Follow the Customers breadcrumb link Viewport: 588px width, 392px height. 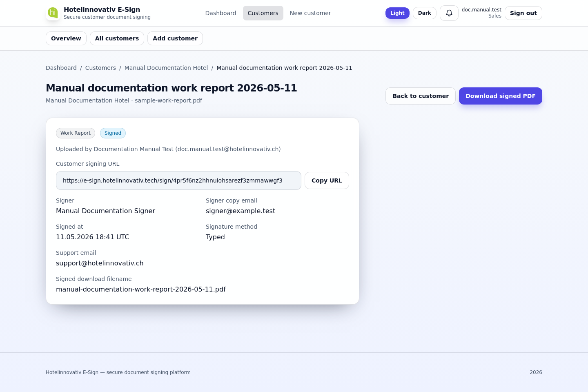pyautogui.click(x=100, y=68)
